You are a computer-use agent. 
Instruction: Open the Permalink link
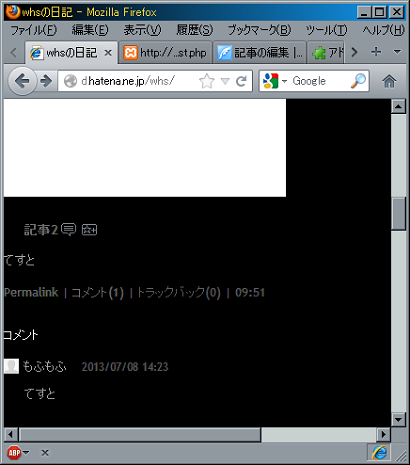coord(31,292)
